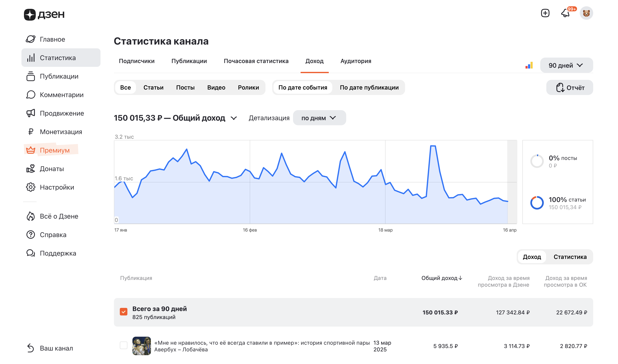Screen dimensions: 618x364
Task: Open the по дням detail dropdown
Action: click(319, 118)
